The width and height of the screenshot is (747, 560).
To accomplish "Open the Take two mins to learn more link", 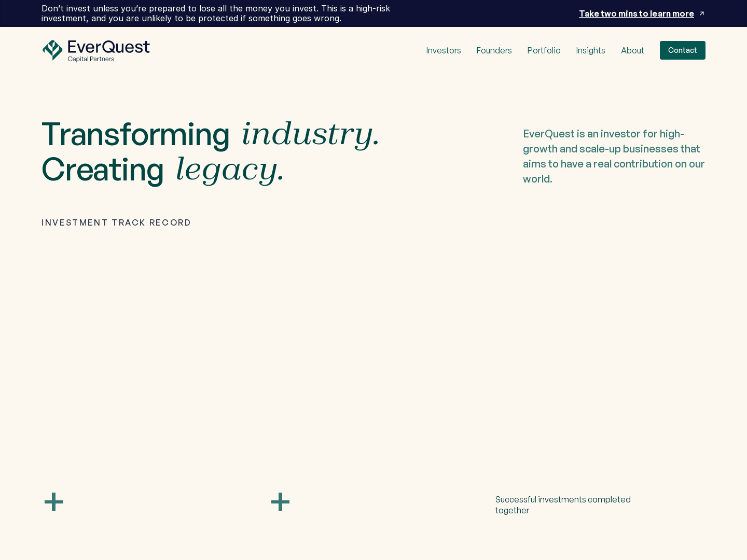I will (x=637, y=13).
